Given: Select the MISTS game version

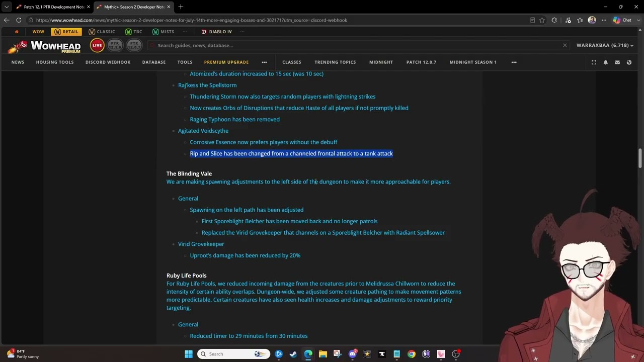Looking at the screenshot, I should point(163,32).
